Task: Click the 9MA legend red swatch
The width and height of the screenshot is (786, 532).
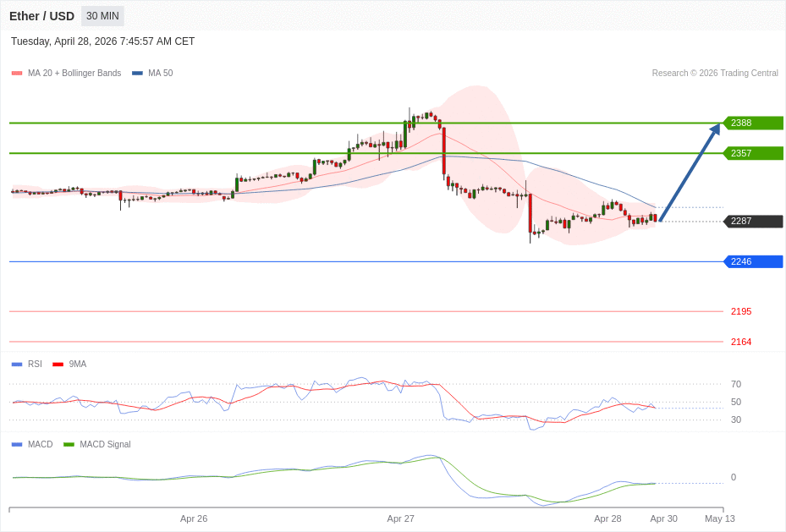Action: coord(58,365)
